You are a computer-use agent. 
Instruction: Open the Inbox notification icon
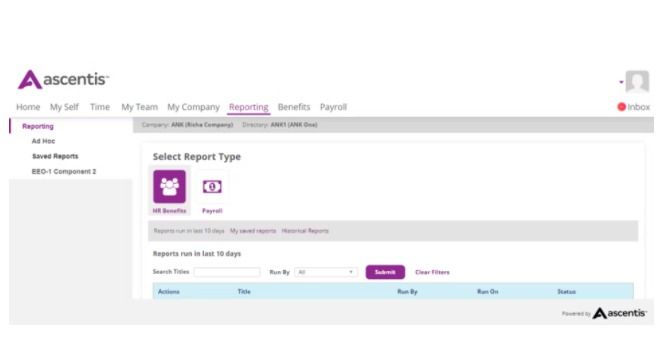pos(621,107)
